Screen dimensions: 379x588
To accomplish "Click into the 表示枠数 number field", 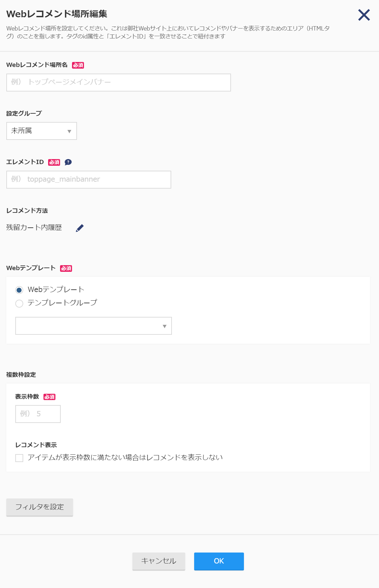I will coord(38,414).
